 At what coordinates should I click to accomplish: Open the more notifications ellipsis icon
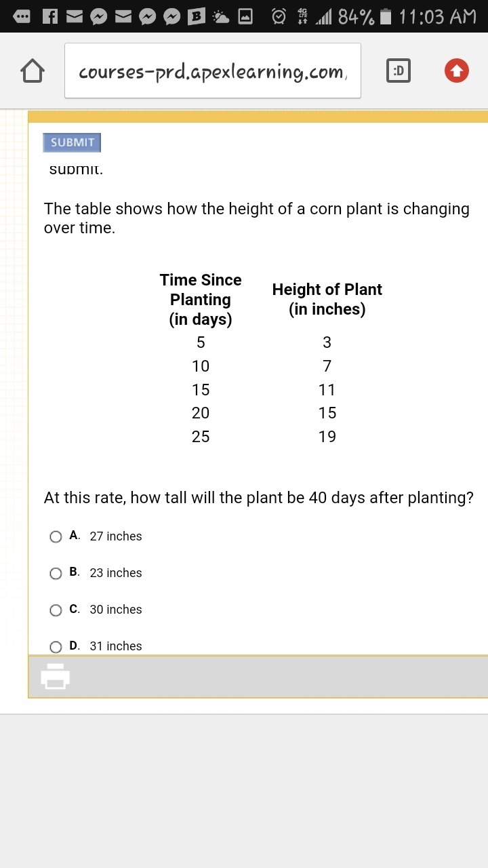[x=22, y=16]
